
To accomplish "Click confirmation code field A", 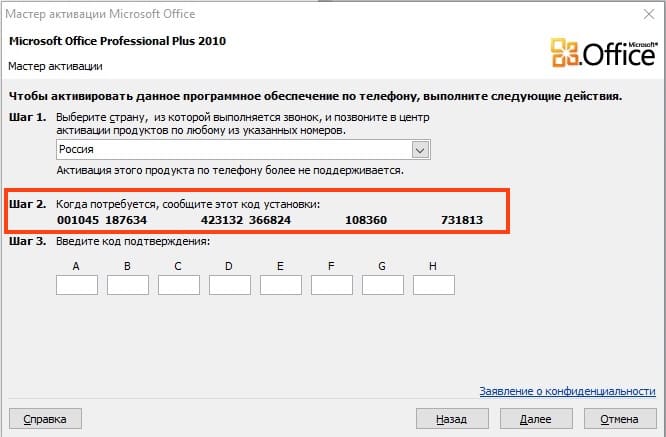I will pyautogui.click(x=77, y=285).
